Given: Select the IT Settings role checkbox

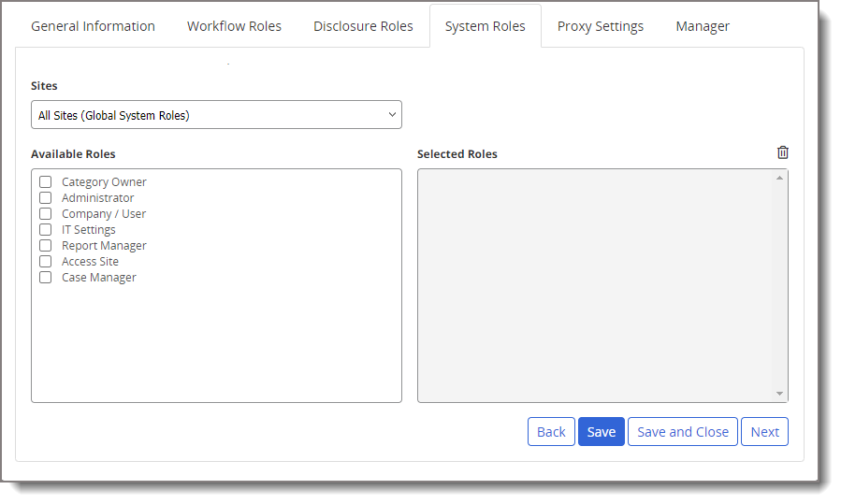Looking at the screenshot, I should coord(45,230).
